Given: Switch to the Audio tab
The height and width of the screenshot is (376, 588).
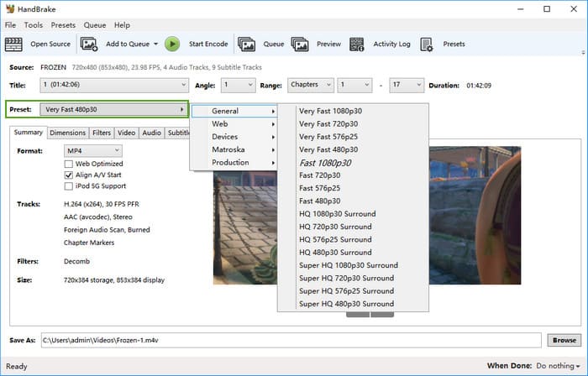Looking at the screenshot, I should click(x=151, y=133).
